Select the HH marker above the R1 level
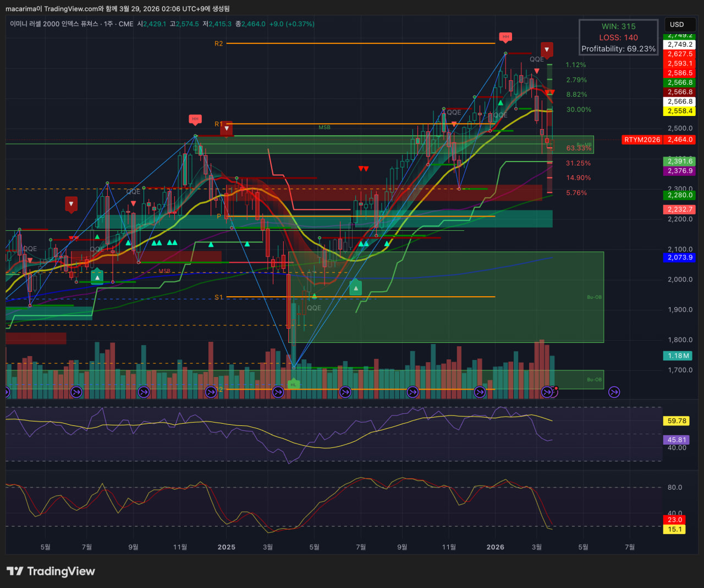 [x=195, y=119]
